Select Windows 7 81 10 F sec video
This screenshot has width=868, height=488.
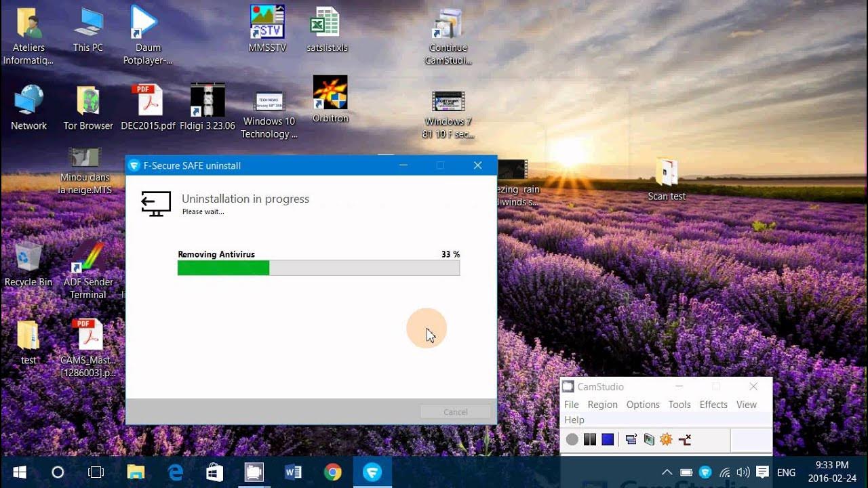(x=448, y=114)
